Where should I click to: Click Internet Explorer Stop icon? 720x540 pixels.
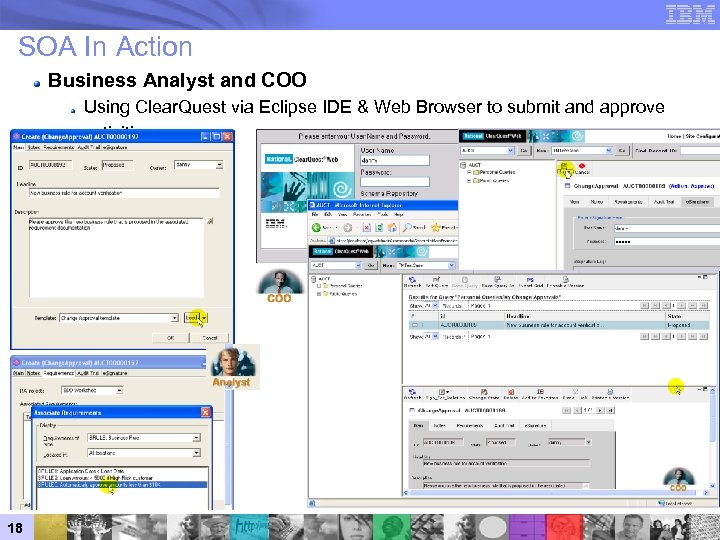367,227
